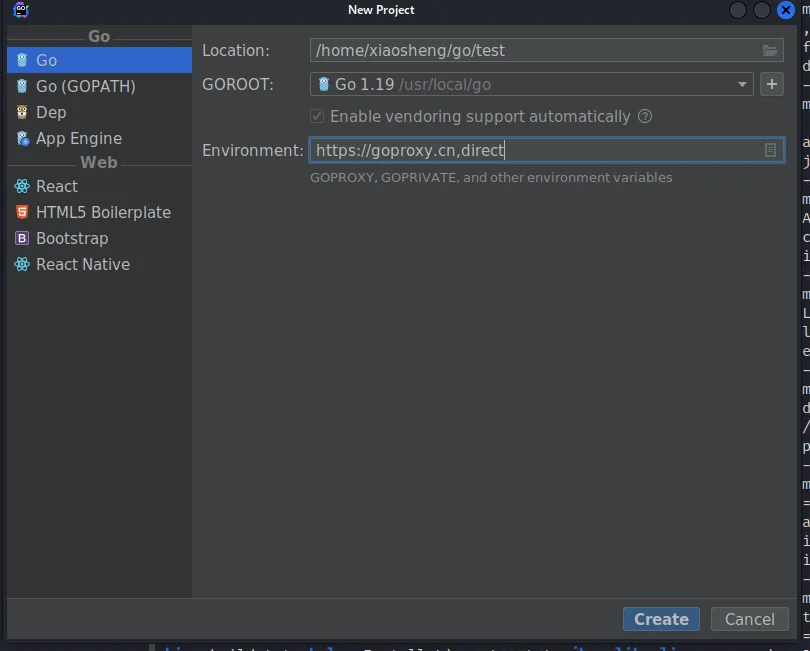This screenshot has height=651, width=810.
Task: Select Go (GOPATH) project type
Action: pos(99,86)
